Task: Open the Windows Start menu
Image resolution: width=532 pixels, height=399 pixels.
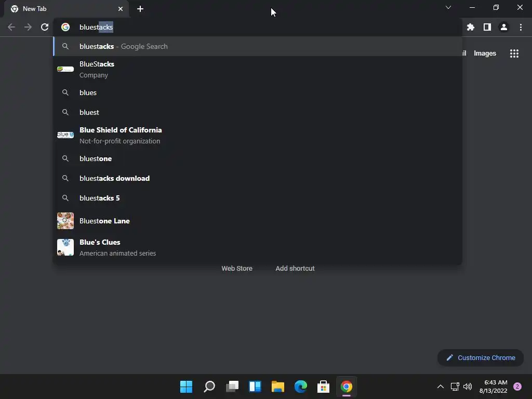Action: [x=187, y=387]
